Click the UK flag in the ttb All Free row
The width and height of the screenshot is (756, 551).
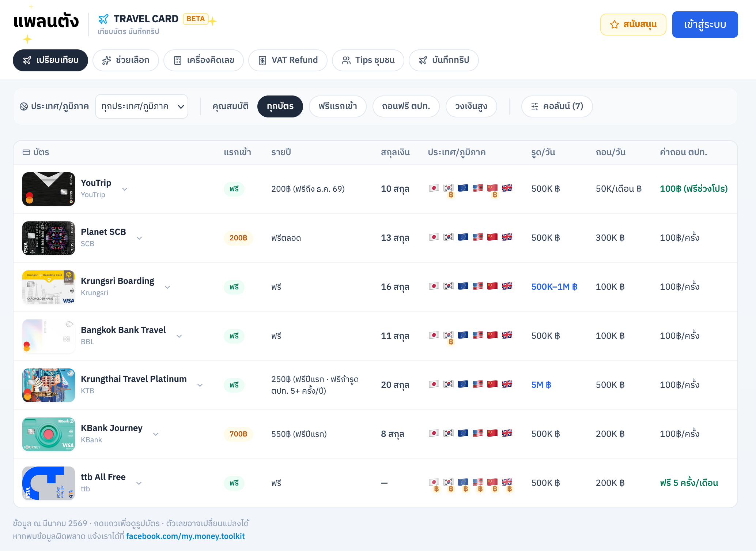(x=507, y=482)
